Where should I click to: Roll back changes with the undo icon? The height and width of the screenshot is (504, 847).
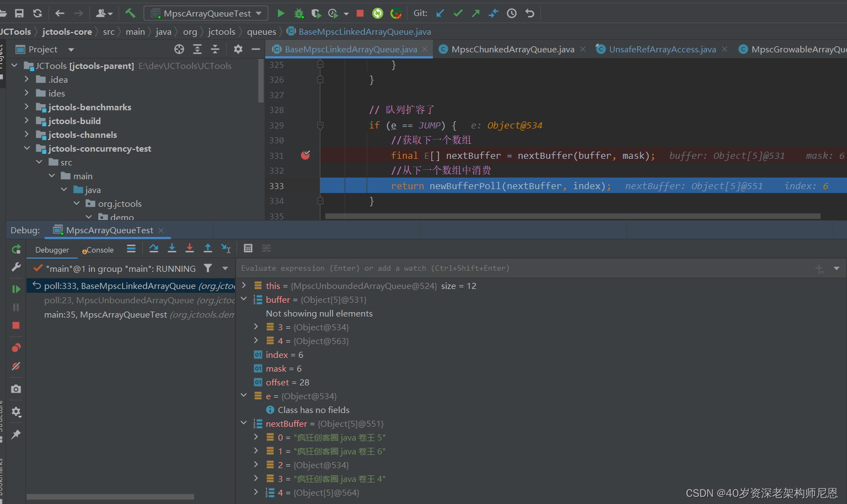point(530,13)
